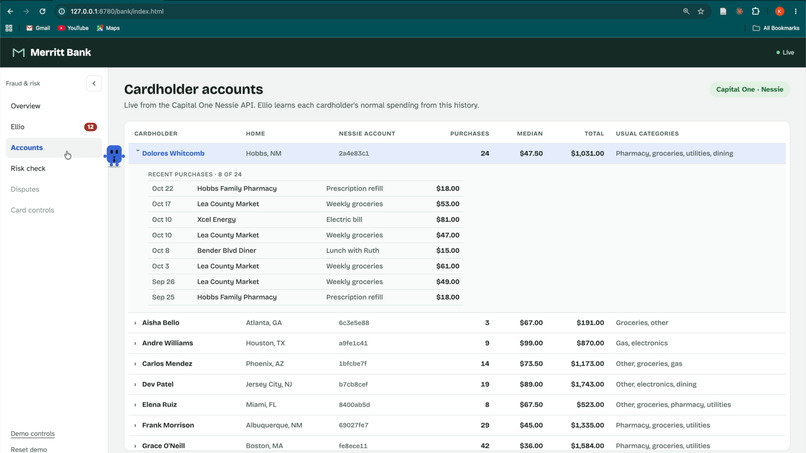
Task: Click the USUAL CATEGORIES column header
Action: [x=647, y=133]
